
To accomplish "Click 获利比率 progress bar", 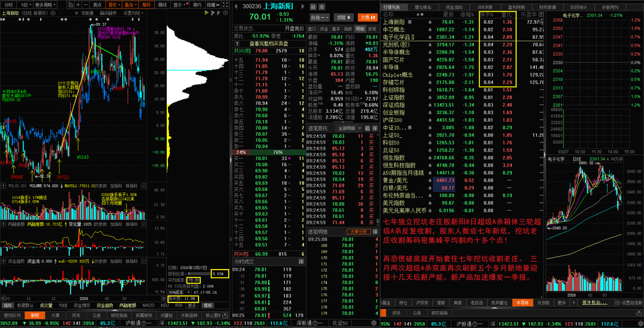I will click(x=199, y=274).
